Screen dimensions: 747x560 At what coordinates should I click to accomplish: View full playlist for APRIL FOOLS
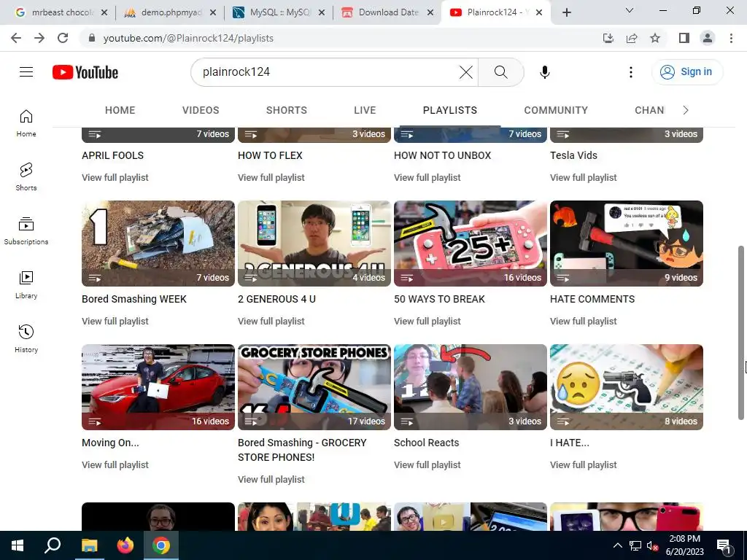coord(115,177)
